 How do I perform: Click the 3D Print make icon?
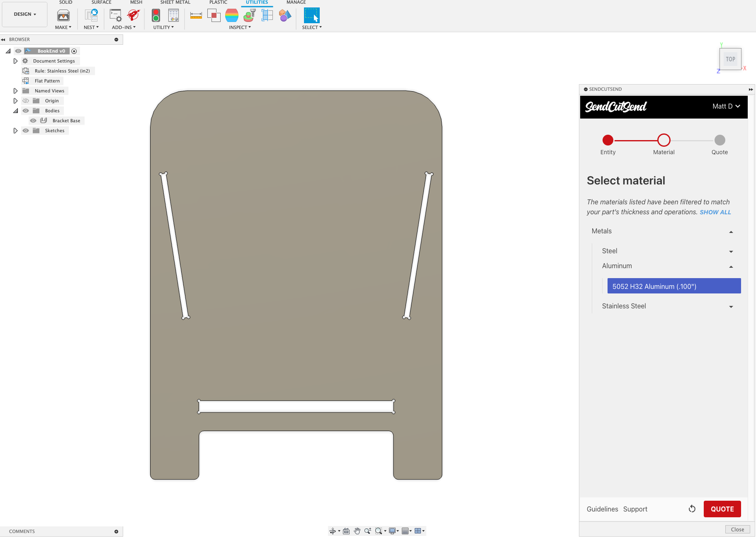pos(63,16)
